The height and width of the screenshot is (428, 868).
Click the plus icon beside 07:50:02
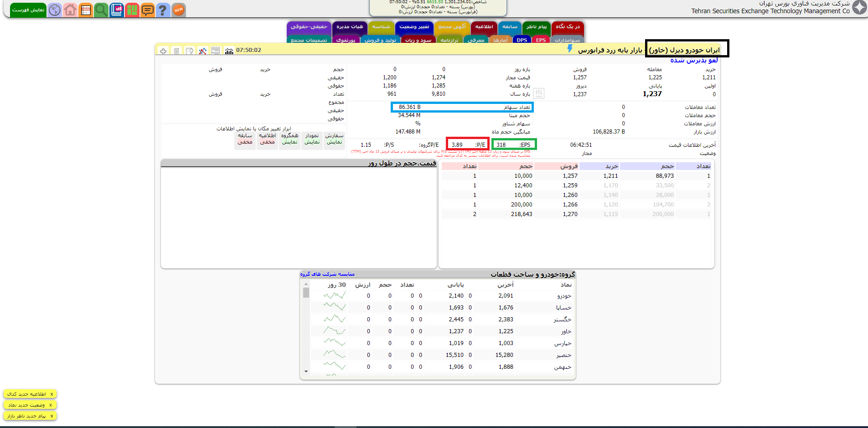pos(163,51)
